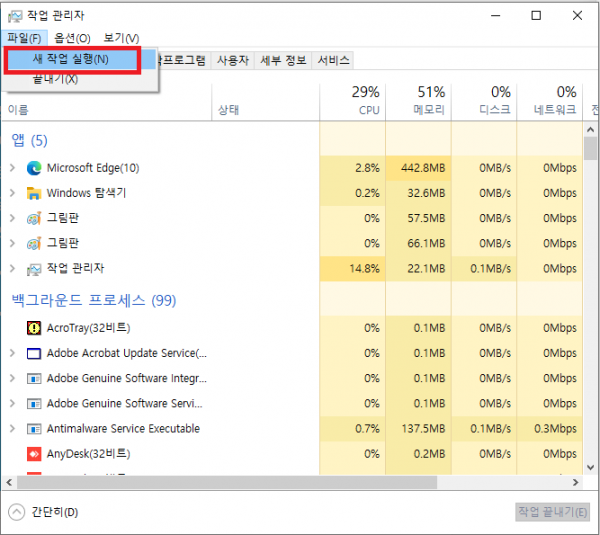Click the 137.5MB memory value cell
Viewport: 600px width, 535px height.
pyautogui.click(x=418, y=429)
